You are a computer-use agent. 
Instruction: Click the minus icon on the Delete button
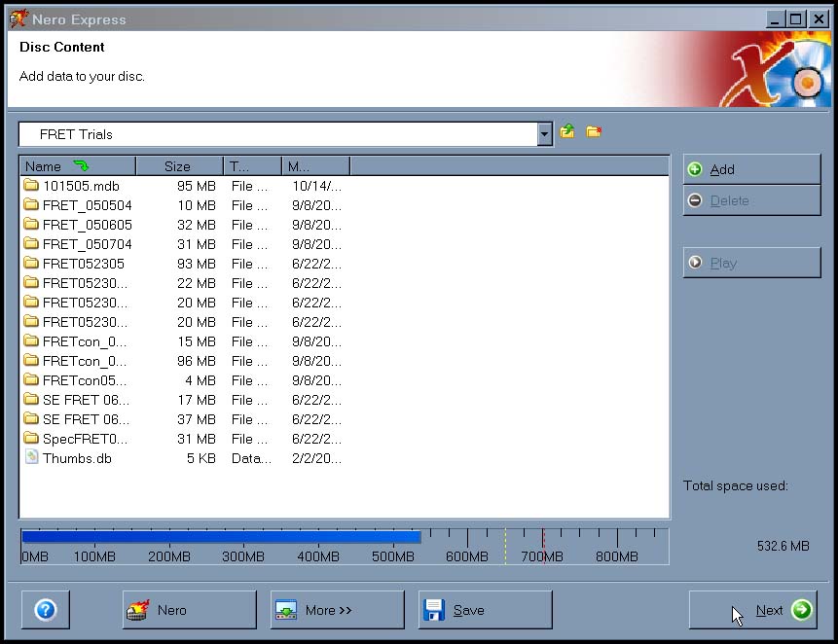[696, 200]
